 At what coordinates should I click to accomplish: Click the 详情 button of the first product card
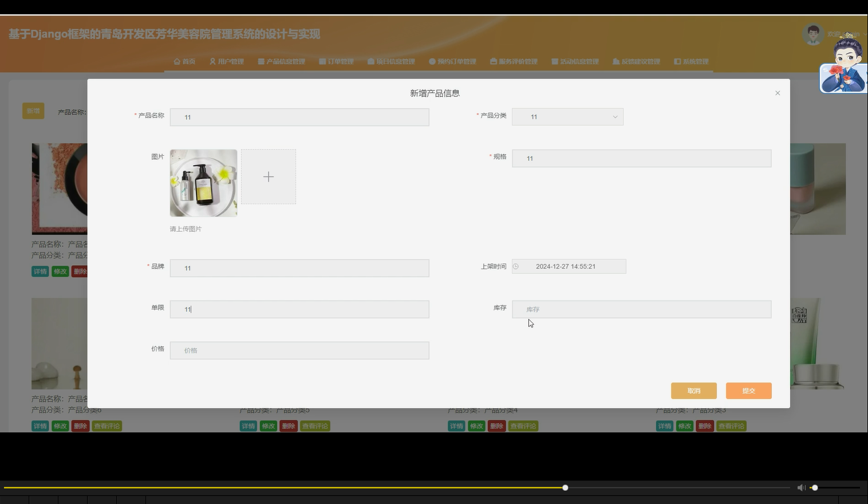point(40,271)
